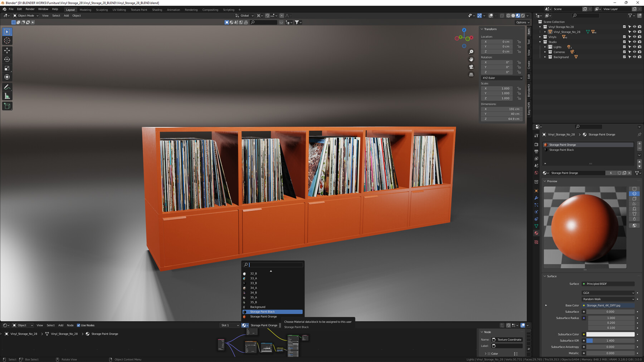
Task: Select the Annotate tool
Action: (x=7, y=87)
